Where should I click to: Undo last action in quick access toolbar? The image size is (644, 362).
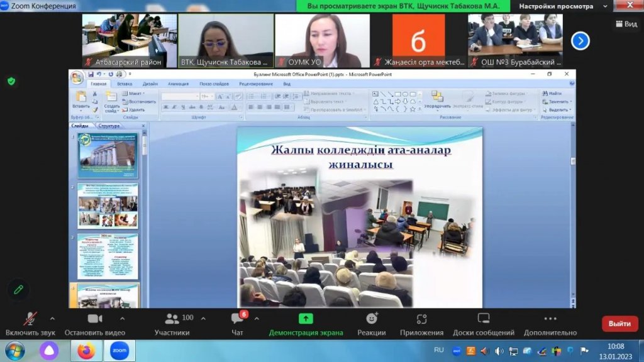tap(99, 74)
